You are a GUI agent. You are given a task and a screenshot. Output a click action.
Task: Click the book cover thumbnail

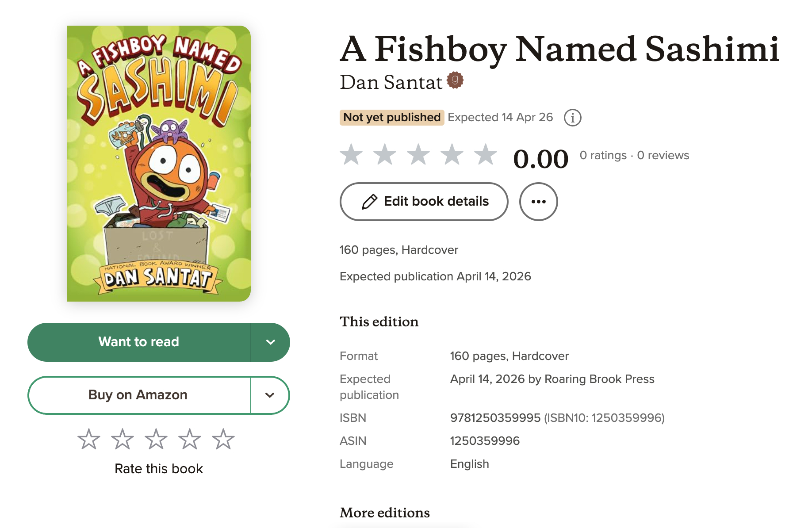point(159,164)
